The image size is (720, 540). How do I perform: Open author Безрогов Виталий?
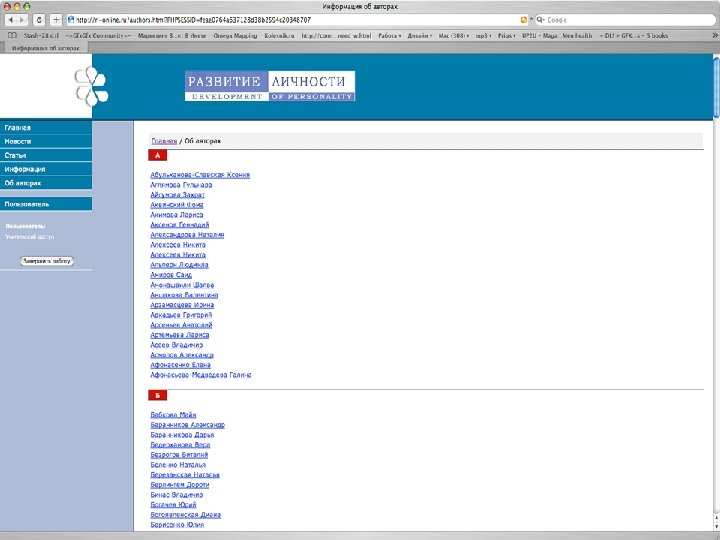180,455
